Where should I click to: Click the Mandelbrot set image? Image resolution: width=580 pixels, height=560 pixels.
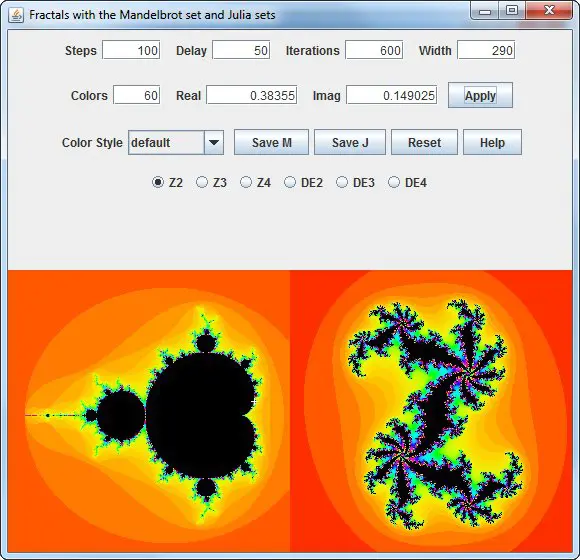pyautogui.click(x=149, y=411)
